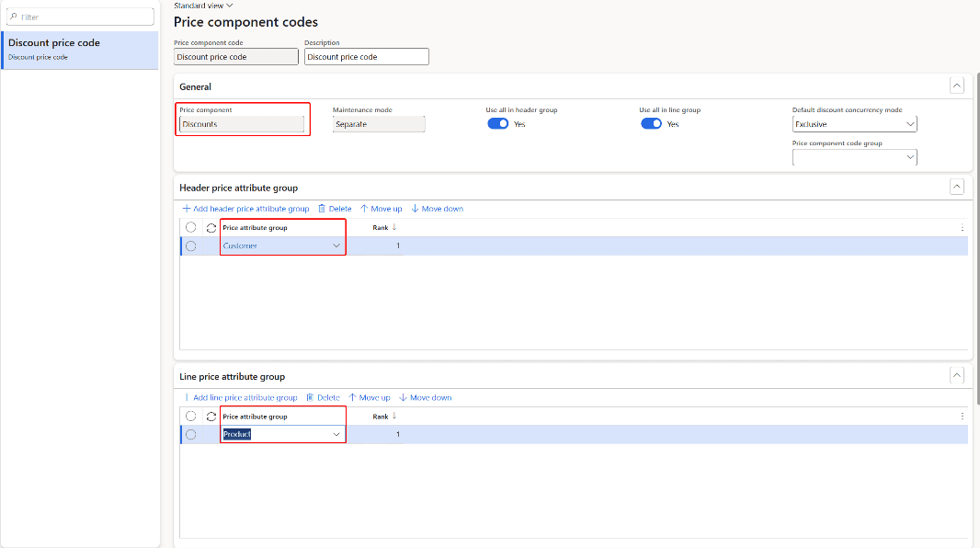
Task: Click Move down in header group toolbar
Action: pyautogui.click(x=437, y=209)
